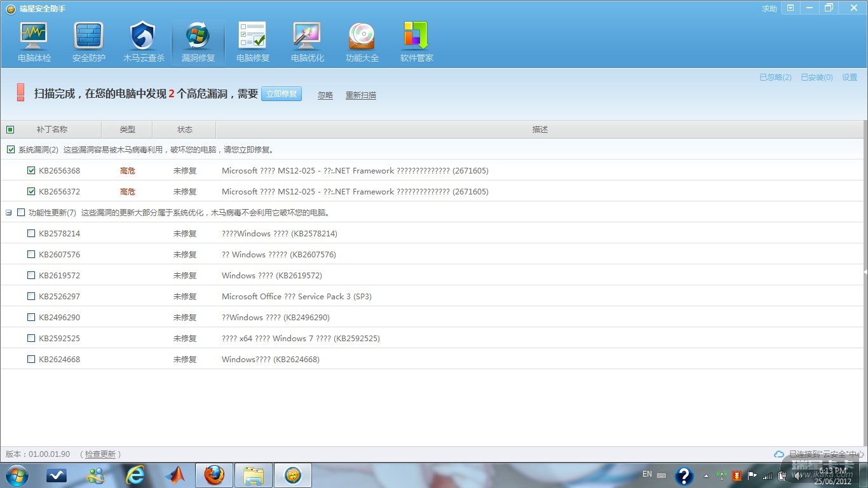868x488 pixels.
Task: Click the on-screen keyboard tray icon
Action: [661, 475]
